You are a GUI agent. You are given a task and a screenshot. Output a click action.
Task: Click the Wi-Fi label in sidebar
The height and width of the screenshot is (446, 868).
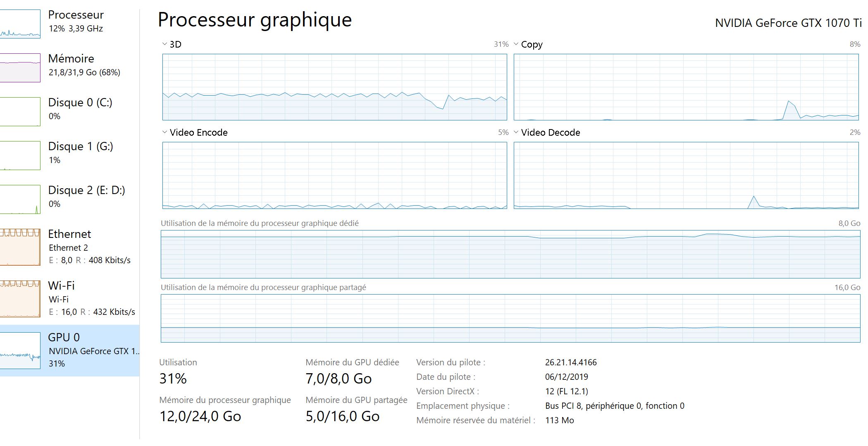point(61,286)
